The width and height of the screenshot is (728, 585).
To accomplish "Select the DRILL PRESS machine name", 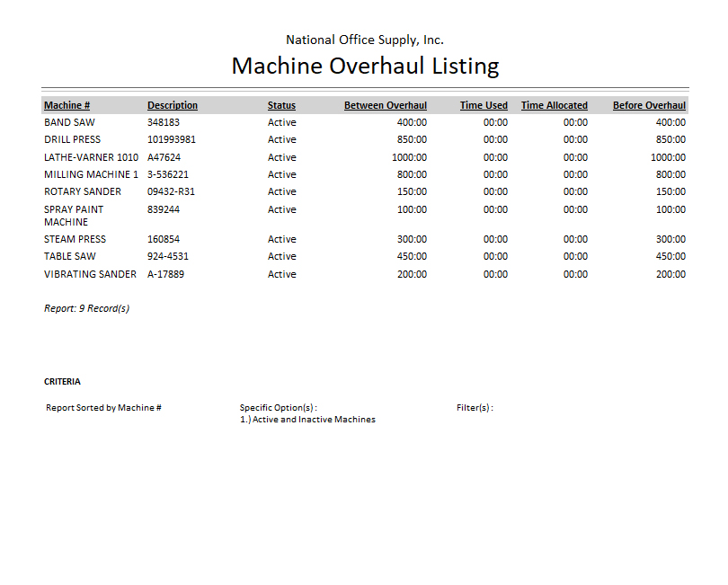I will tap(72, 139).
